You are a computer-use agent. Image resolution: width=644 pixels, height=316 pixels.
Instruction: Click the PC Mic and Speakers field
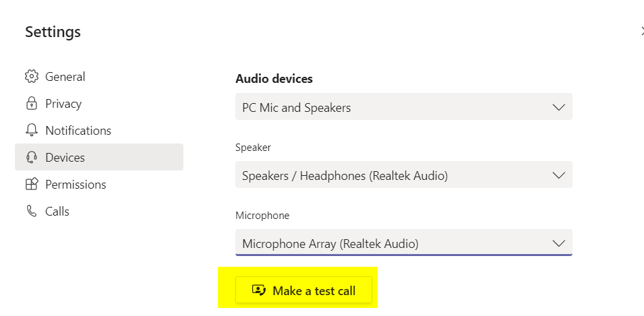[x=391, y=107]
